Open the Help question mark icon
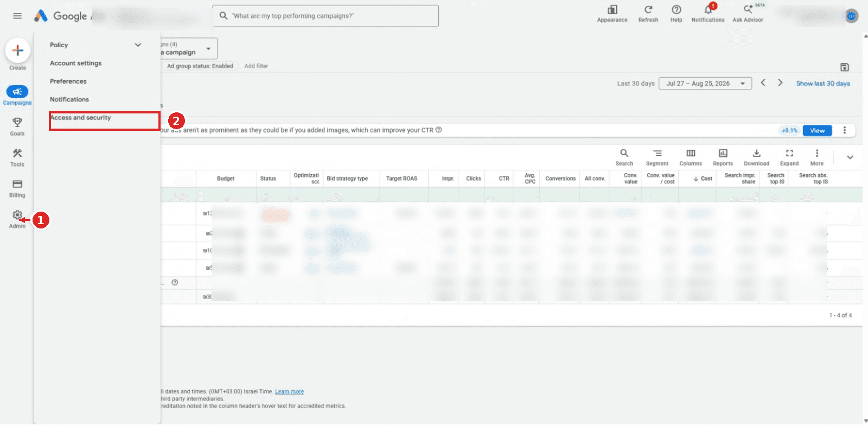Image resolution: width=868 pixels, height=426 pixels. point(676,10)
